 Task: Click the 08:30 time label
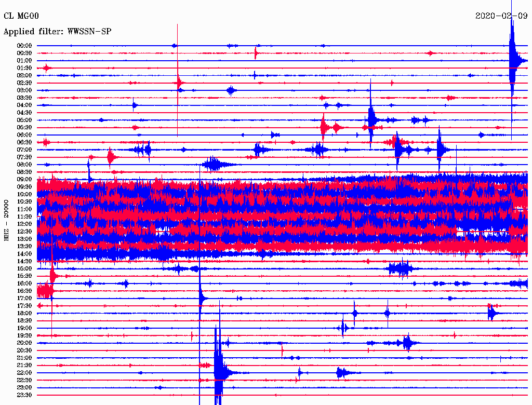(x=24, y=172)
